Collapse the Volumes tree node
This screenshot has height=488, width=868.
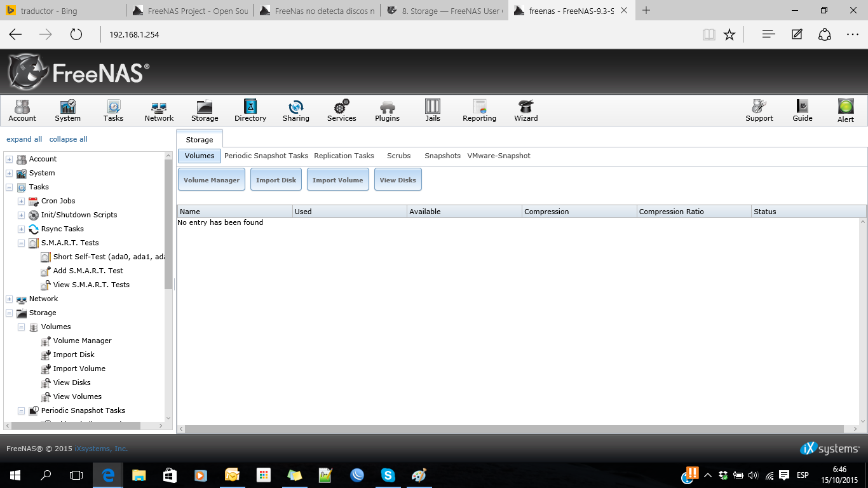(x=22, y=327)
